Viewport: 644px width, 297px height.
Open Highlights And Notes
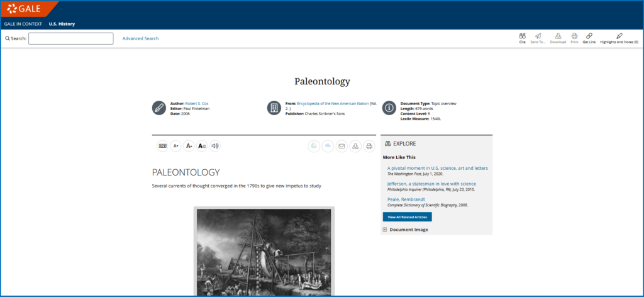(x=619, y=38)
